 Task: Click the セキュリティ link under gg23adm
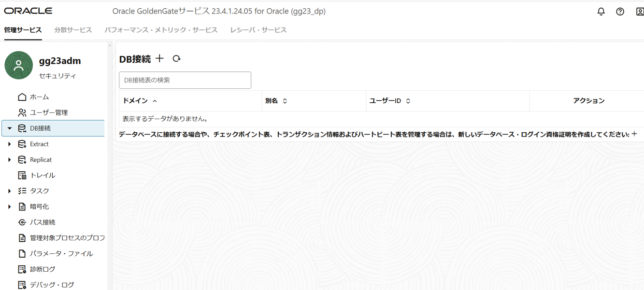(57, 76)
